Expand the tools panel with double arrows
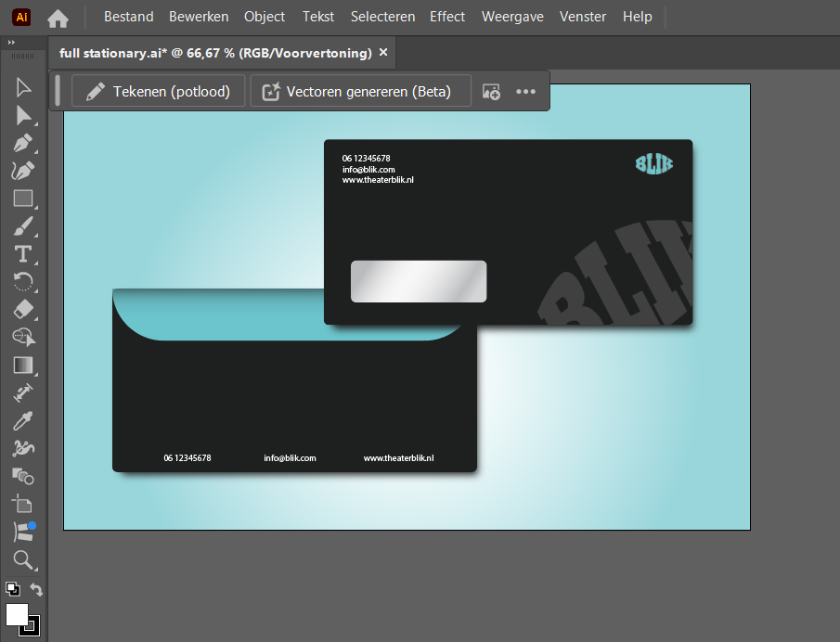This screenshot has width=840, height=642. click(12, 43)
